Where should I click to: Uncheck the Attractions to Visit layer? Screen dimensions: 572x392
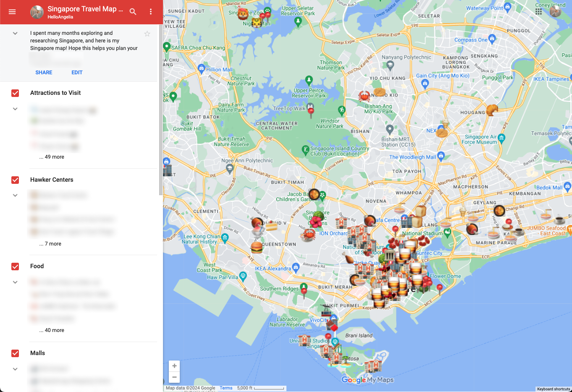15,93
